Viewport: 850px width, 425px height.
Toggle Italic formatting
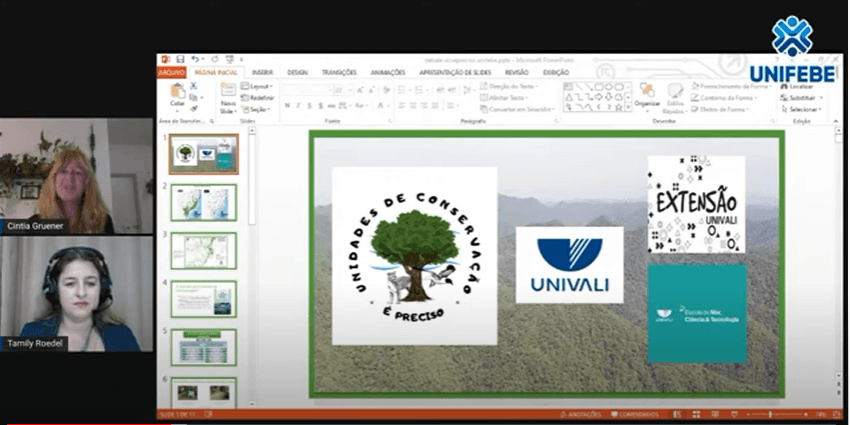point(298,106)
